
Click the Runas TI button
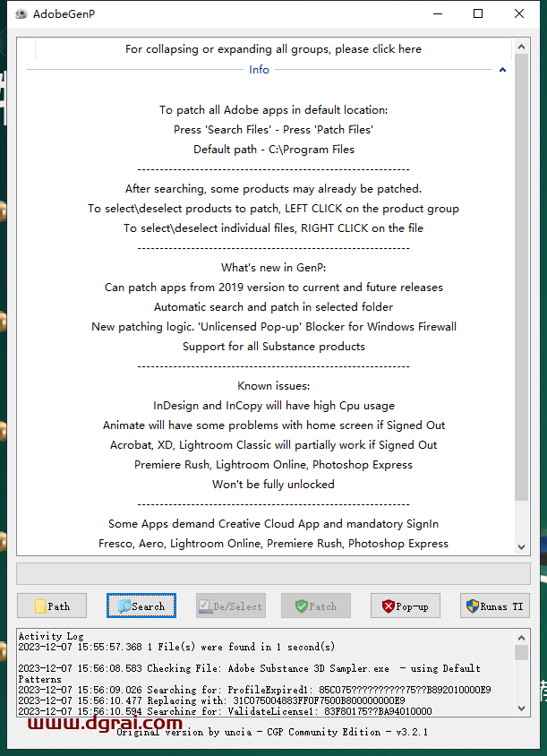[495, 606]
